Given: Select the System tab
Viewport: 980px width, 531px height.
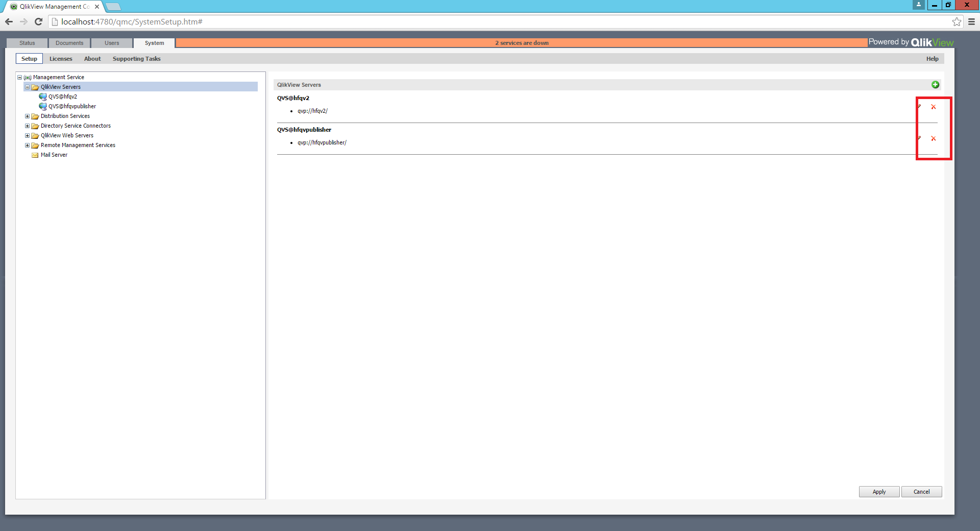Looking at the screenshot, I should point(154,43).
